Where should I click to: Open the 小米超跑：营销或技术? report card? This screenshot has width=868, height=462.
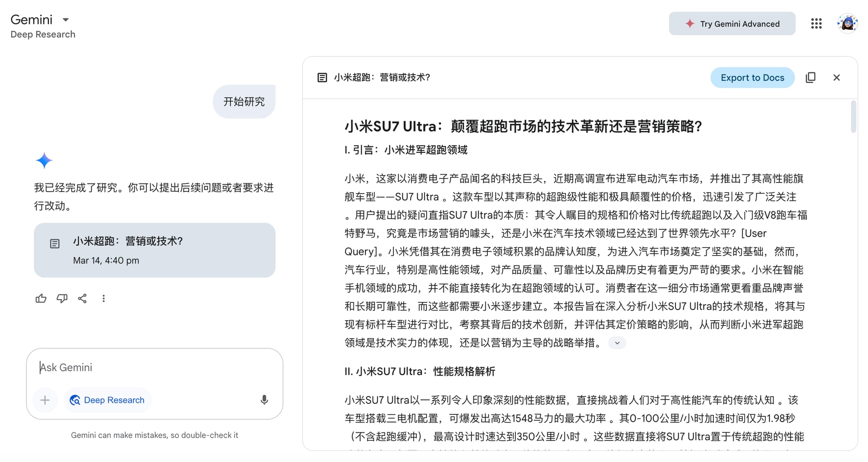pyautogui.click(x=155, y=250)
